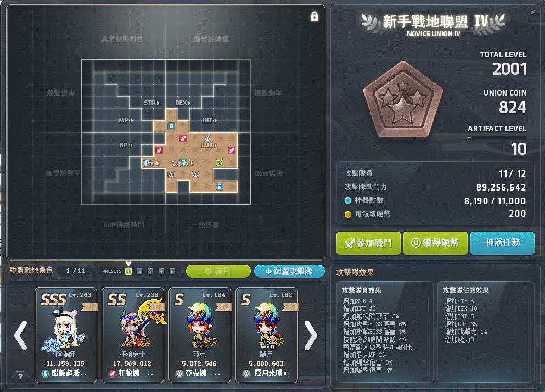Click the 獲得硬幣 button
The image size is (545, 392).
tap(435, 243)
